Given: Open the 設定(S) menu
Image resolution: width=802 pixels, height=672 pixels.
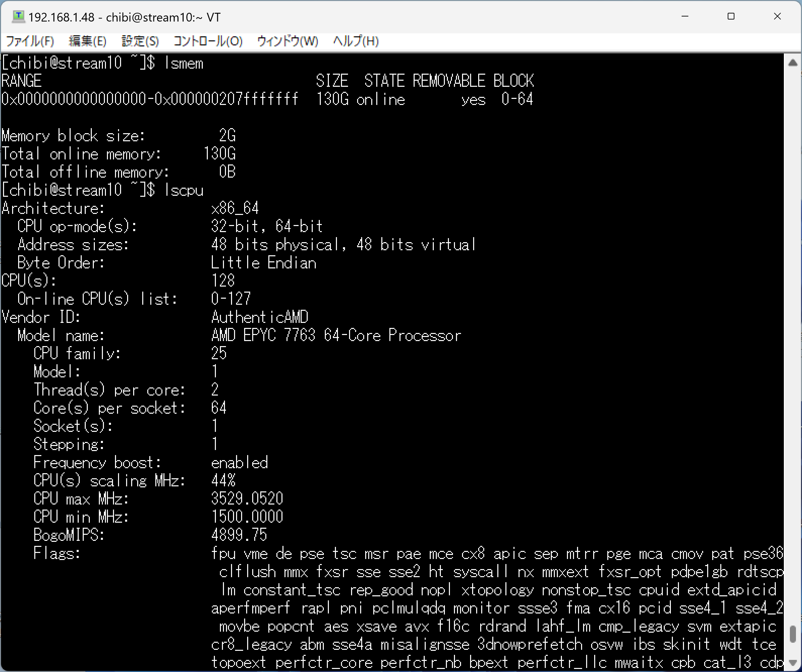Looking at the screenshot, I should 140,41.
